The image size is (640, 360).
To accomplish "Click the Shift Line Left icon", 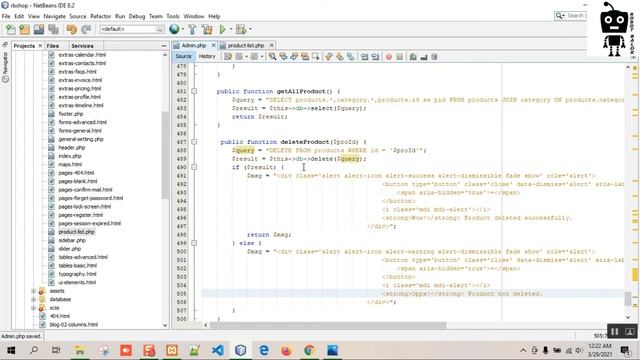I will point(364,56).
